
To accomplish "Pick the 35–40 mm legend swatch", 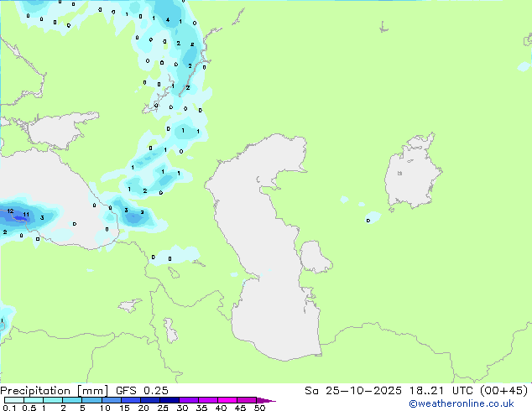I will pos(207,400).
